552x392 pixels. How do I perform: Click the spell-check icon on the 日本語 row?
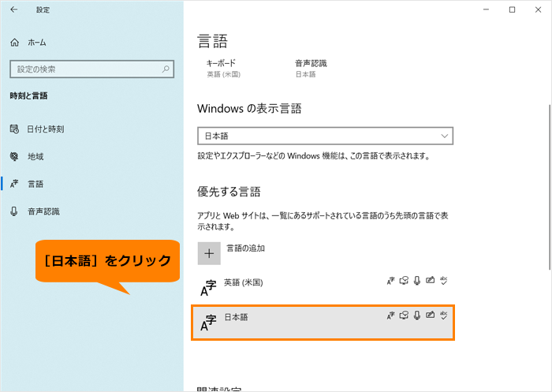[443, 315]
